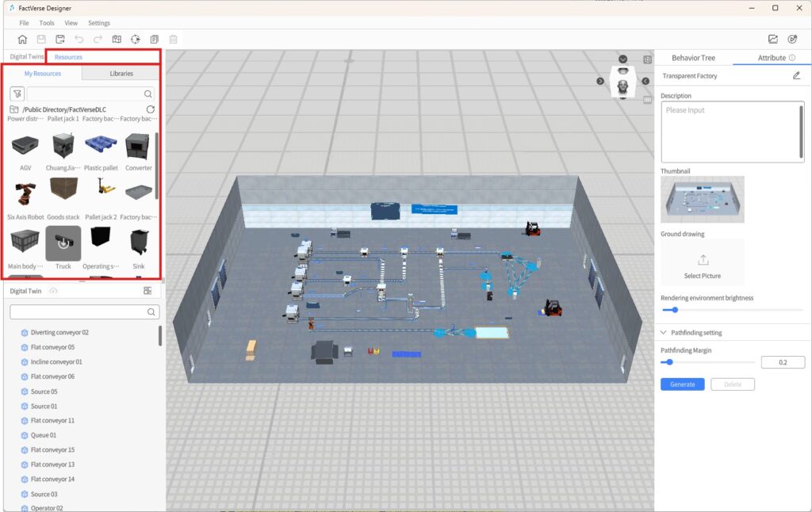
Task: Switch to the Libraries tab
Action: (120, 73)
